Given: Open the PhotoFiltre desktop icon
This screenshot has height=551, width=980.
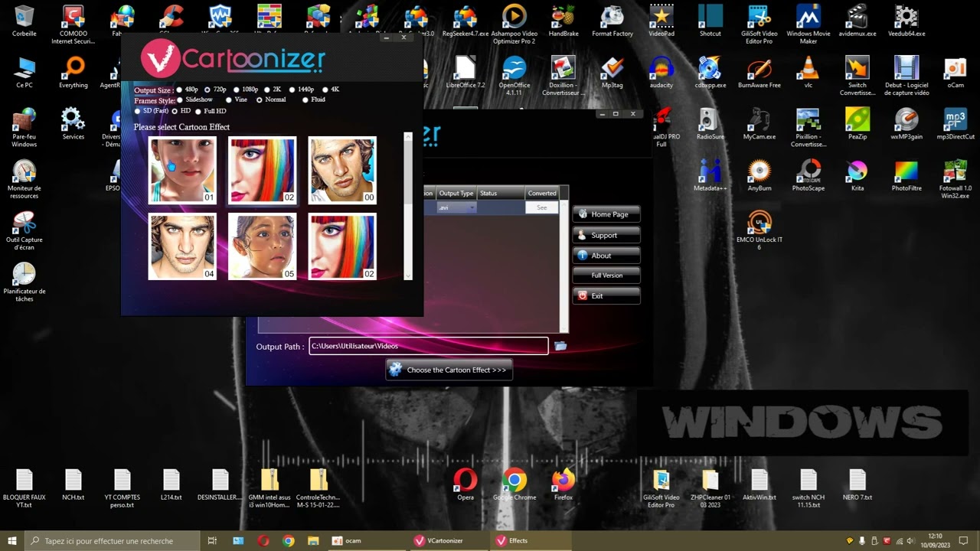Looking at the screenshot, I should point(906,175).
